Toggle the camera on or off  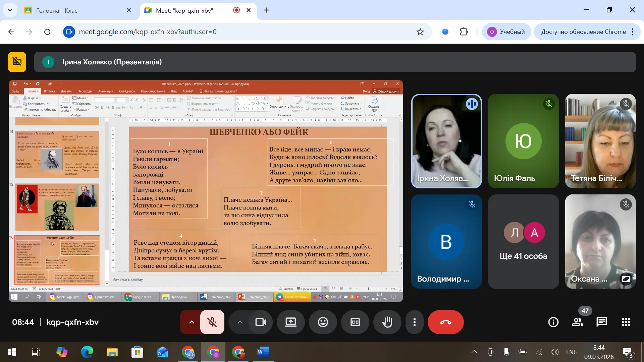[260, 322]
